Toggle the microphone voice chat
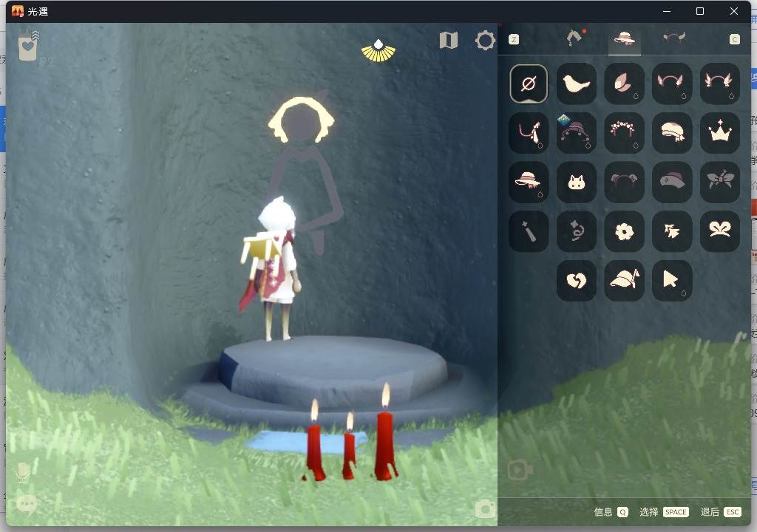This screenshot has height=532, width=757. coord(23,473)
